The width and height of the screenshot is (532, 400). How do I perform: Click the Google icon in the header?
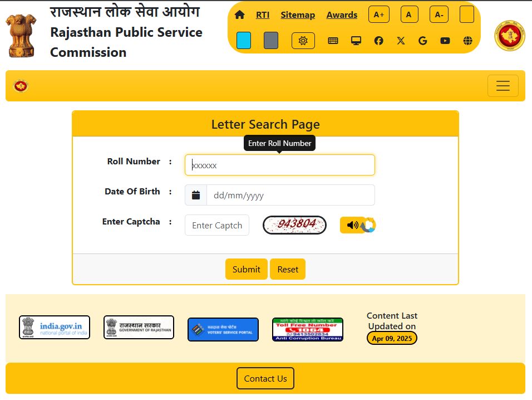pyautogui.click(x=423, y=41)
